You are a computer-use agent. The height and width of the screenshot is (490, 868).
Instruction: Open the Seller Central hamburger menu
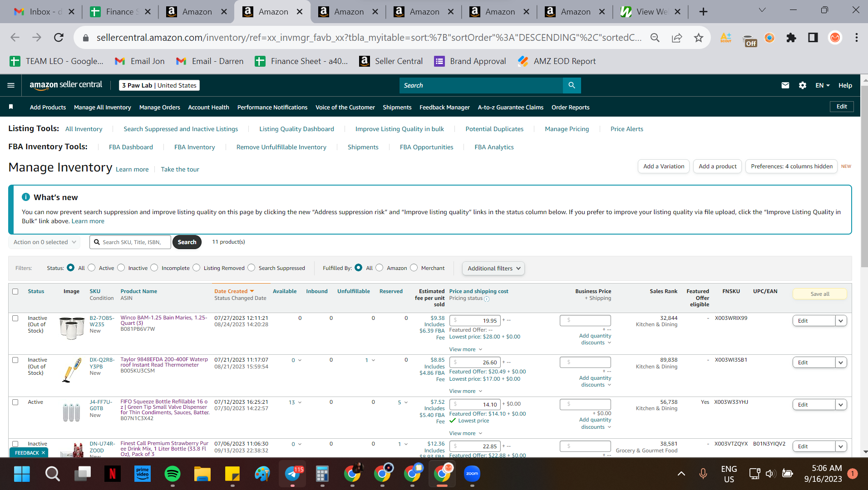pos(11,85)
